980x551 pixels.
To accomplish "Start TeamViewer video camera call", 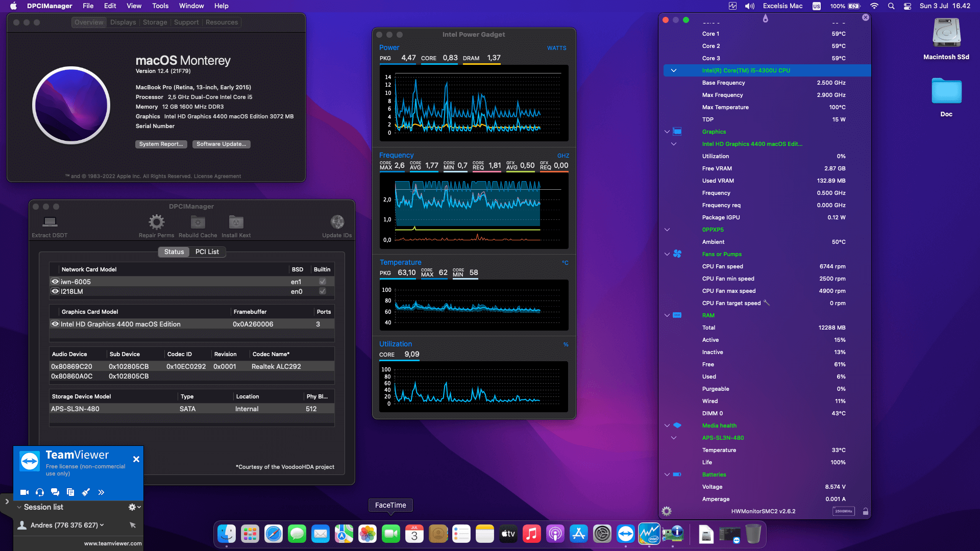I will [x=24, y=492].
